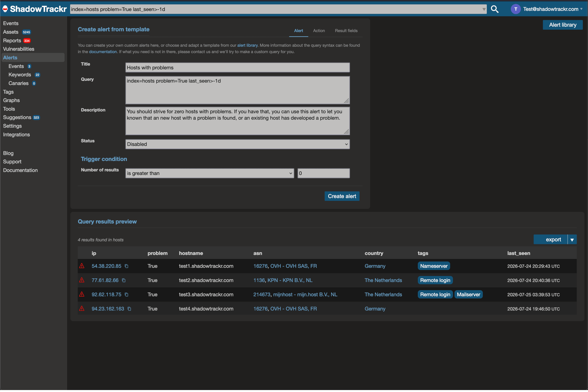Open Events in the sidebar
The width and height of the screenshot is (588, 392).
(x=11, y=23)
